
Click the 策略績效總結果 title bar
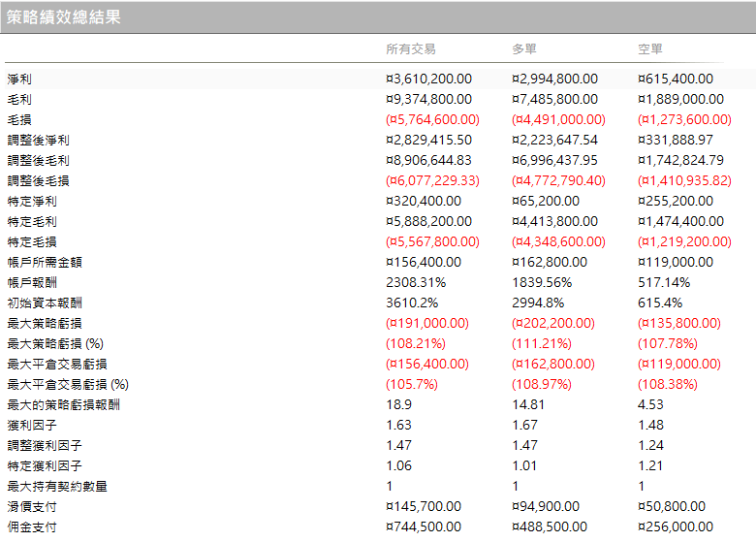click(x=64, y=17)
